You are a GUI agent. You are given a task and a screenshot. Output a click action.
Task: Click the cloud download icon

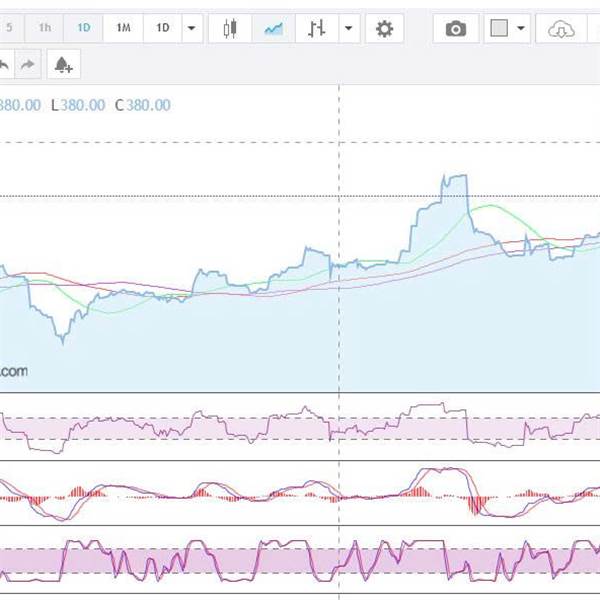tap(562, 29)
